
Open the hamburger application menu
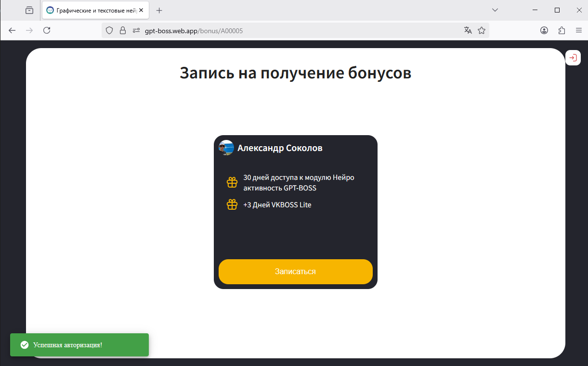click(x=579, y=30)
